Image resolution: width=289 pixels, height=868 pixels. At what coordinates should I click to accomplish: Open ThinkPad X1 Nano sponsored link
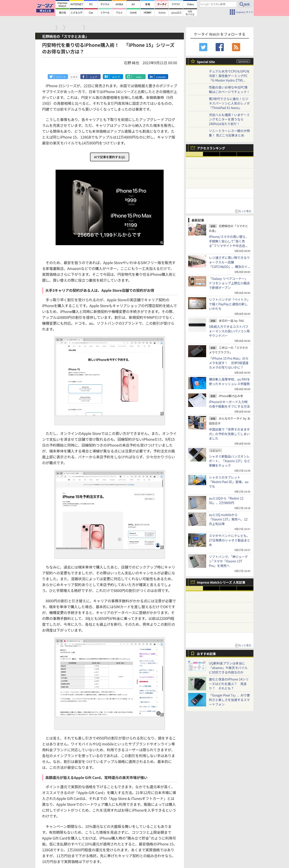tap(229, 103)
